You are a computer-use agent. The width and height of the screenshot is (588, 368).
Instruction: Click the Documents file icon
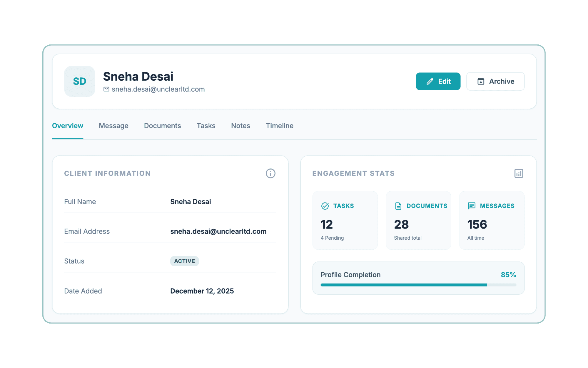pos(398,206)
